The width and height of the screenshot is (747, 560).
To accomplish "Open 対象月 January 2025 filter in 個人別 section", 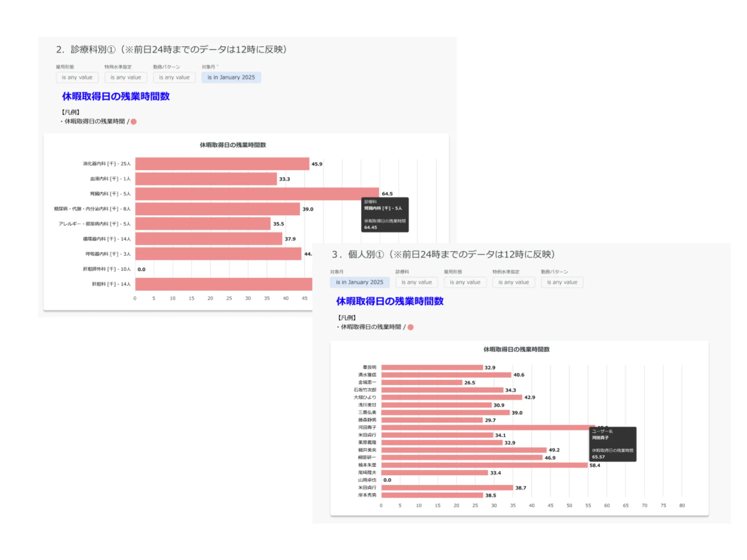I will 359,282.
